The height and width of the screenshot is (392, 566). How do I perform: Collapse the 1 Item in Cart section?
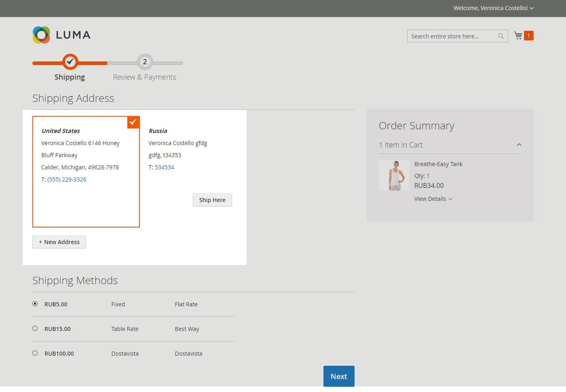[x=450, y=145]
